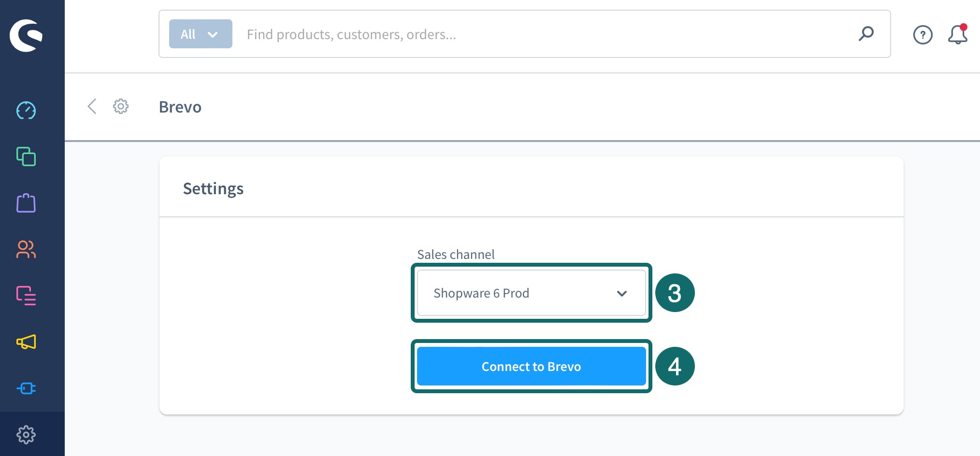Image resolution: width=980 pixels, height=456 pixels.
Task: Click the Connect to Brevo button
Action: 532,367
